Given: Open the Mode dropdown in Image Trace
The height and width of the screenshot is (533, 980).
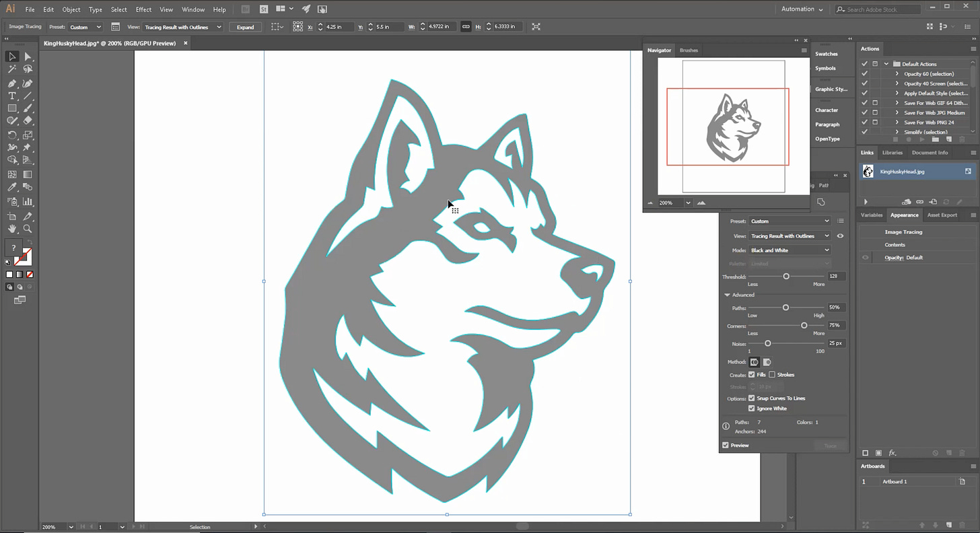Looking at the screenshot, I should pyautogui.click(x=789, y=250).
